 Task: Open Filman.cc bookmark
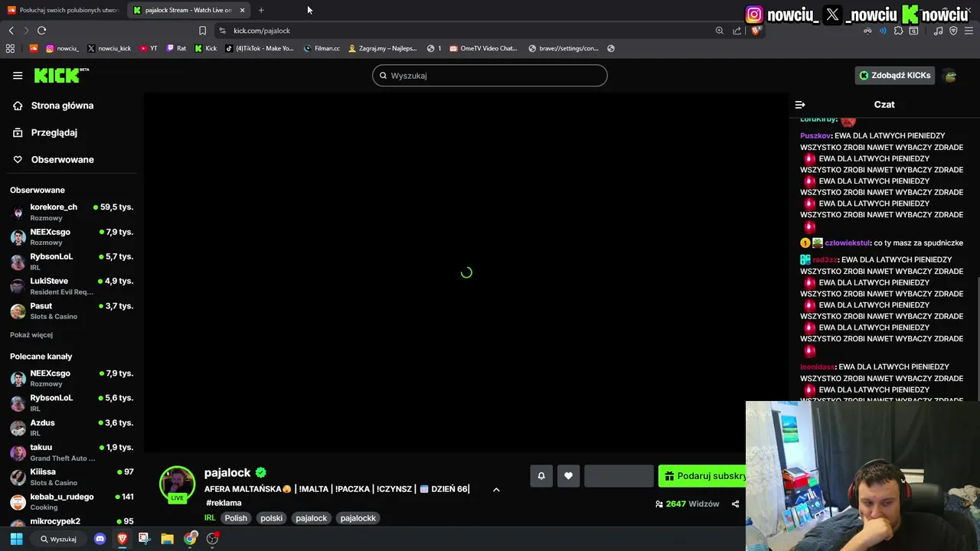pos(322,48)
